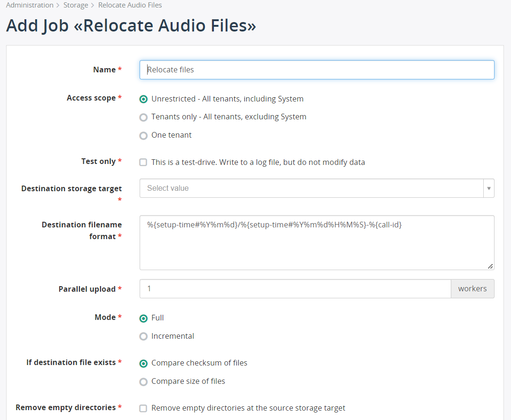
Task: Select Incremental mode
Action: pyautogui.click(x=143, y=336)
